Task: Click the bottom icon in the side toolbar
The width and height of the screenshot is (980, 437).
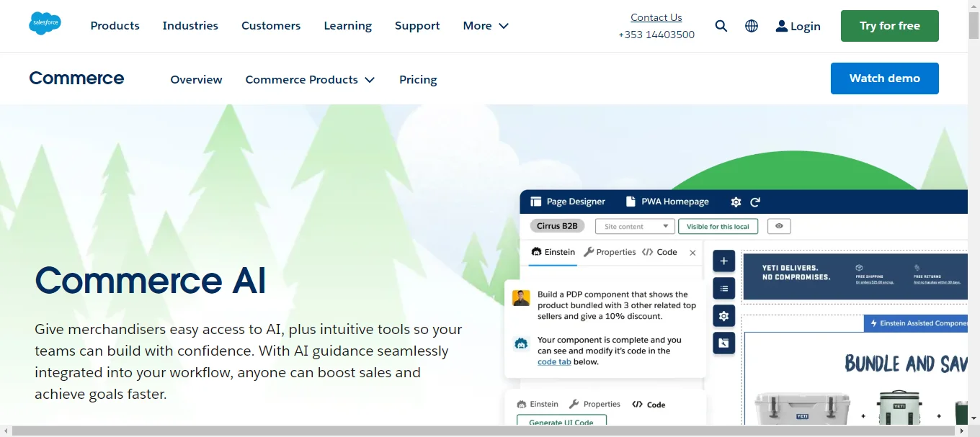Action: point(724,343)
